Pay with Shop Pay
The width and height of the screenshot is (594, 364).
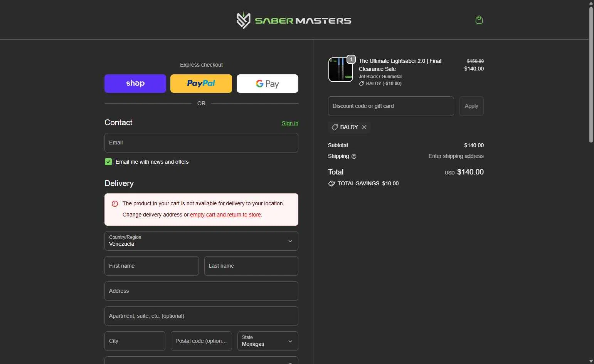pos(135,84)
